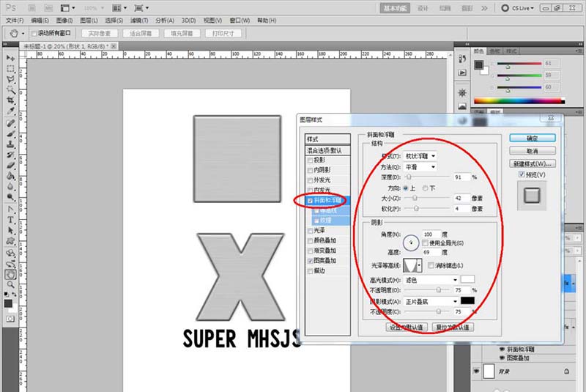Open the 图层(L) Layer menu
The image size is (586, 392).
(89, 21)
